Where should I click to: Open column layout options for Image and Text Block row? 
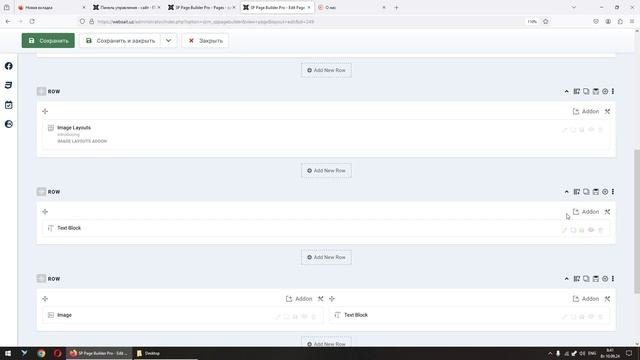(x=576, y=279)
